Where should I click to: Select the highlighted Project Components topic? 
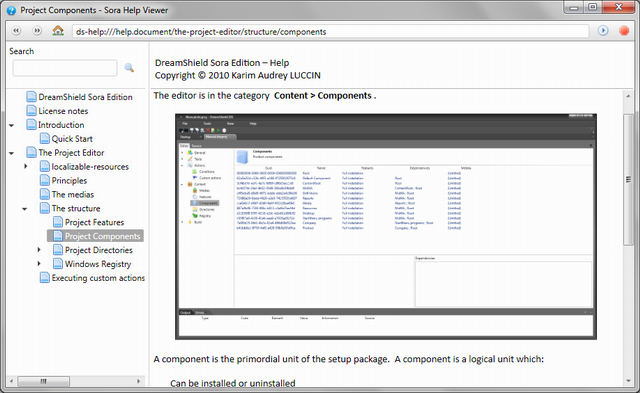tap(102, 236)
